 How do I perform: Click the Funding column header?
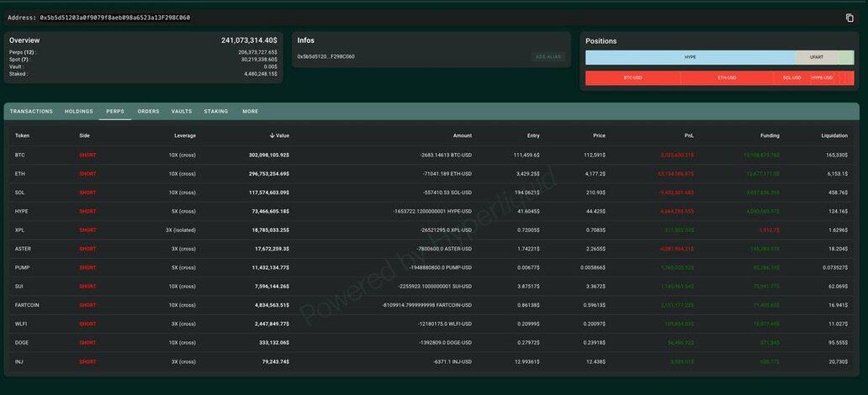[x=769, y=135]
